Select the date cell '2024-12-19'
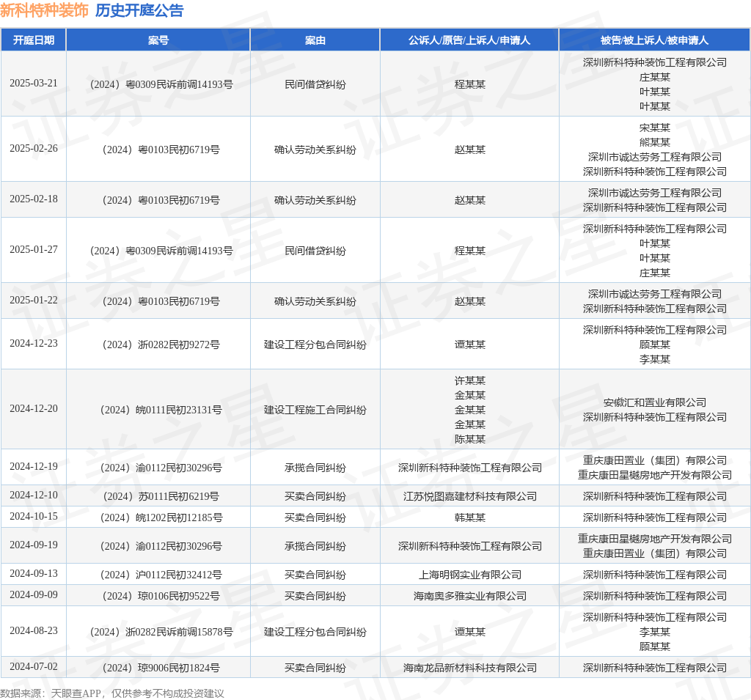This screenshot has width=751, height=700. pyautogui.click(x=34, y=466)
